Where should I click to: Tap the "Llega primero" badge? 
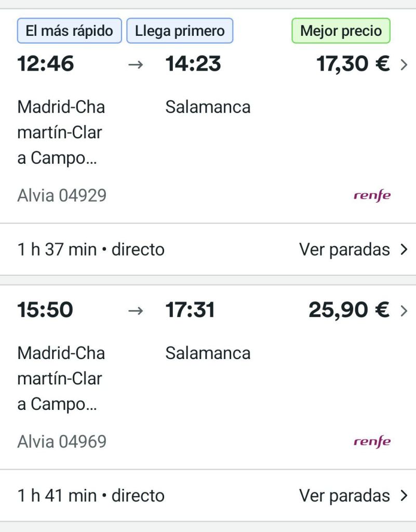[x=180, y=31]
